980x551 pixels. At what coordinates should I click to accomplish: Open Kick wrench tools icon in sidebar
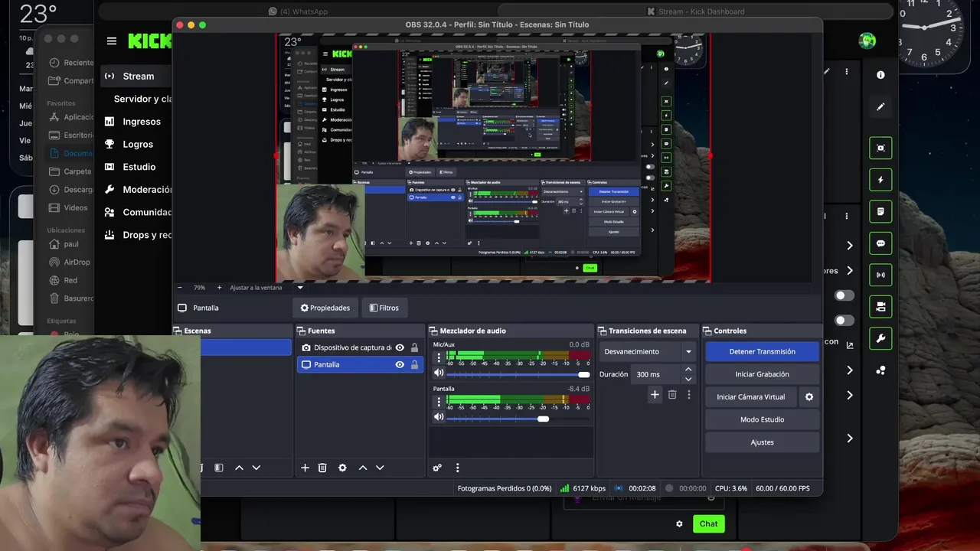pos(880,338)
